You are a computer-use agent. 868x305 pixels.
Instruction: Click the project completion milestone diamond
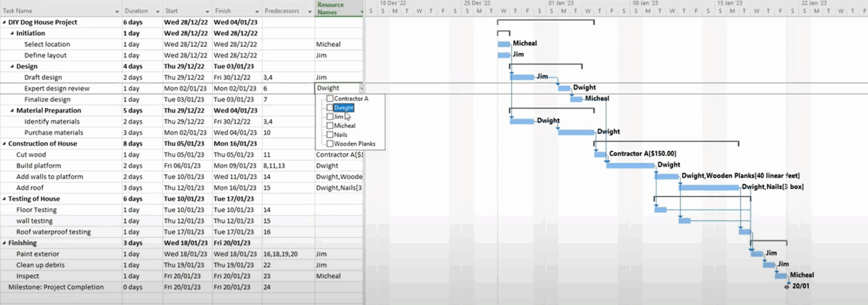pos(787,287)
